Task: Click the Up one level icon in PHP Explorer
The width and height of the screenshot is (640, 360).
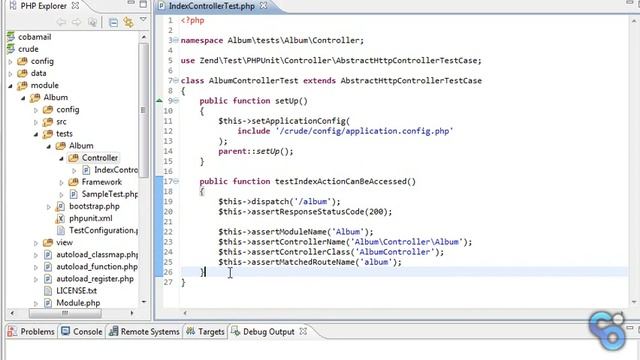Action: pyautogui.click(x=93, y=22)
